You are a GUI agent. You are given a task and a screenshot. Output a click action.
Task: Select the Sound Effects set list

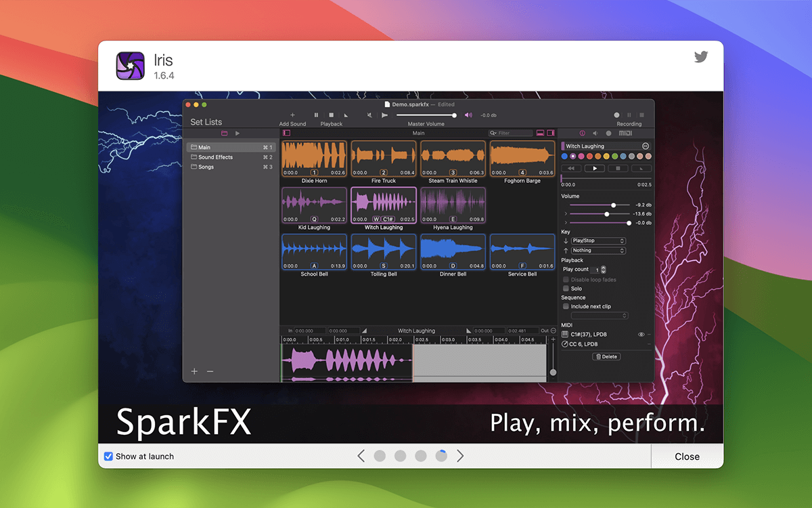pyautogui.click(x=232, y=157)
